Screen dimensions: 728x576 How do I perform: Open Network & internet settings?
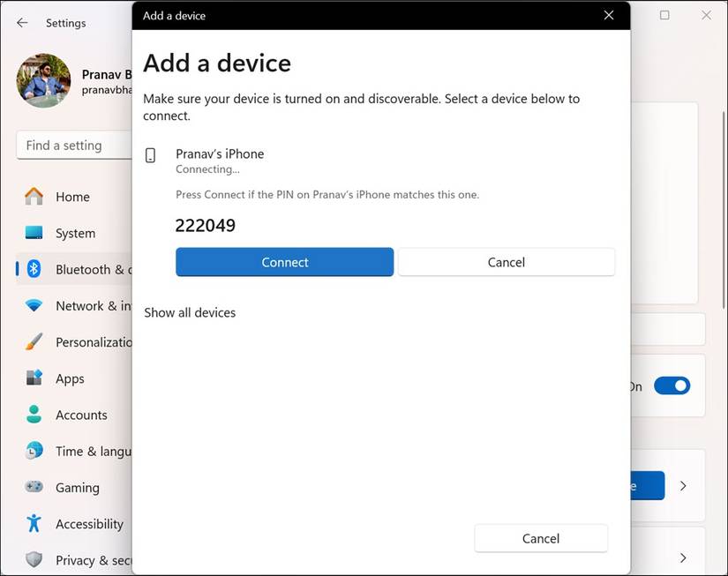click(x=74, y=306)
